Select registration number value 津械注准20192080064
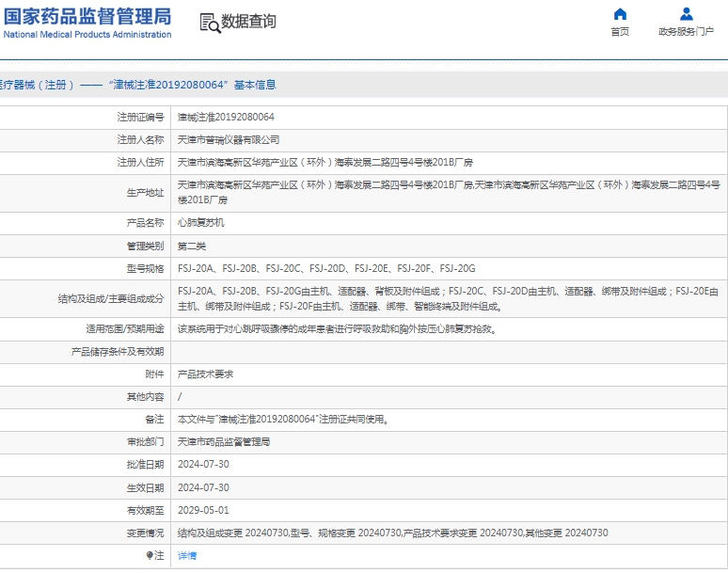This screenshot has width=728, height=573. [x=226, y=117]
